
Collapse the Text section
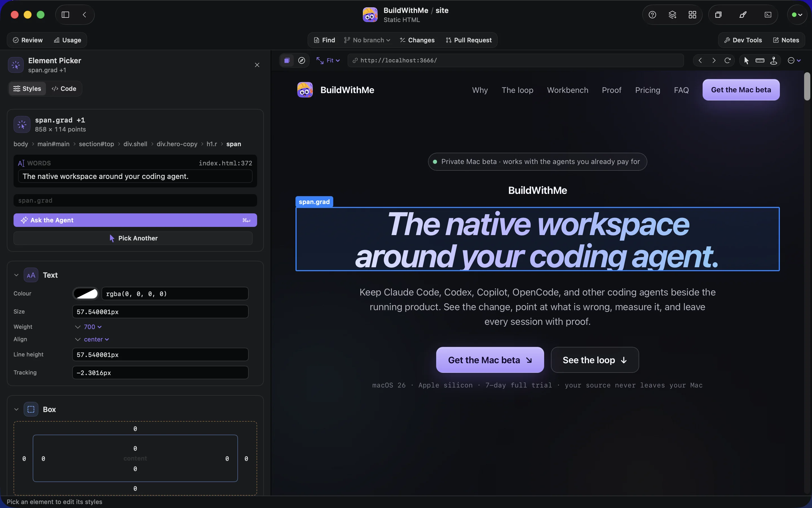(x=16, y=275)
